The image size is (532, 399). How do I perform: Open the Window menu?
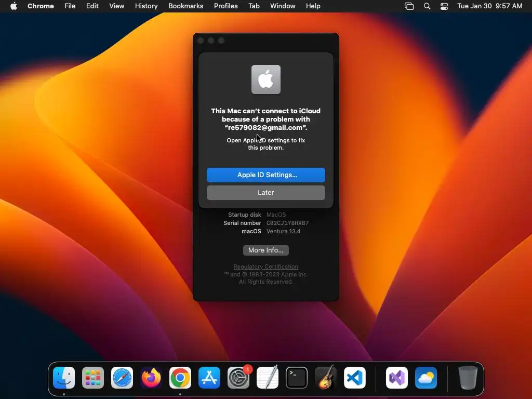point(283,6)
